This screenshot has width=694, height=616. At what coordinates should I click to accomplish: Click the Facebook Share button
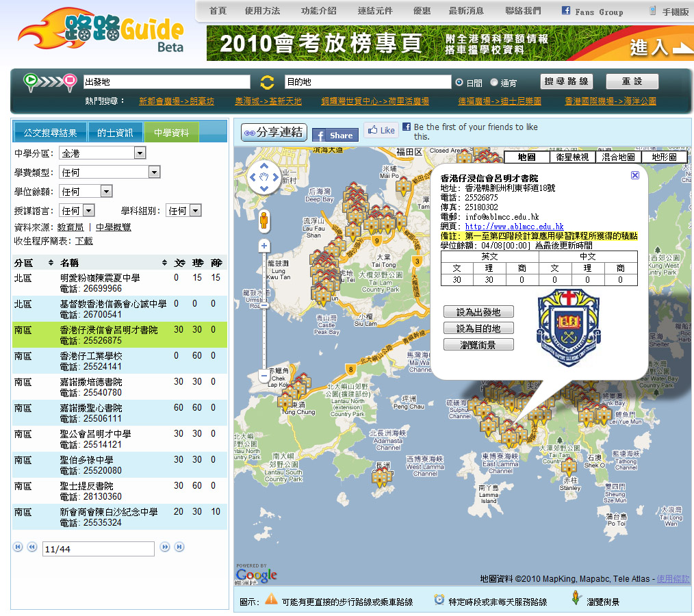click(x=335, y=136)
